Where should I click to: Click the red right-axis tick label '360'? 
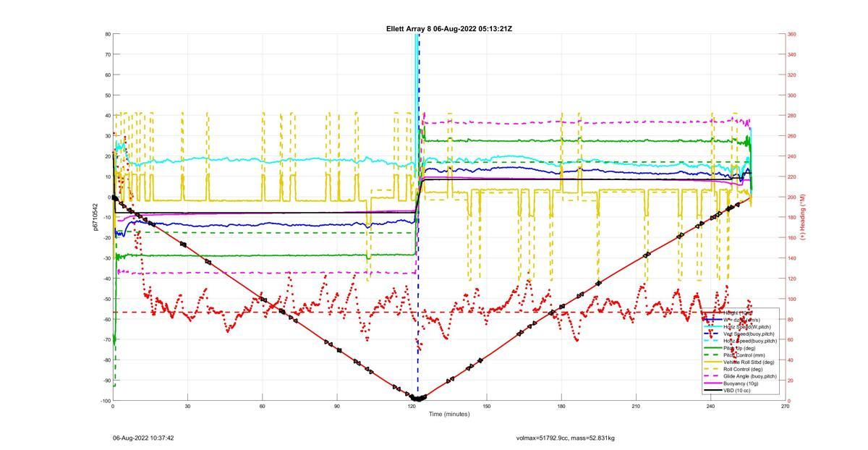[792, 34]
